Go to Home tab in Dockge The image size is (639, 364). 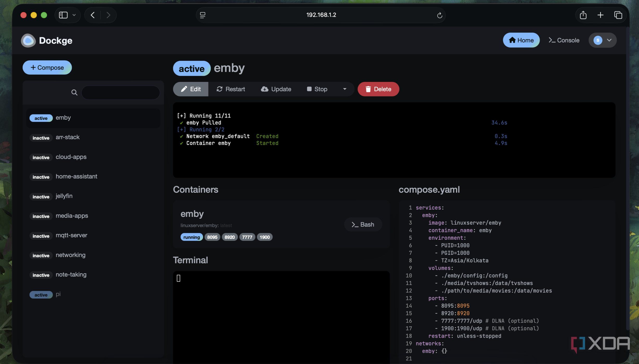click(x=521, y=40)
